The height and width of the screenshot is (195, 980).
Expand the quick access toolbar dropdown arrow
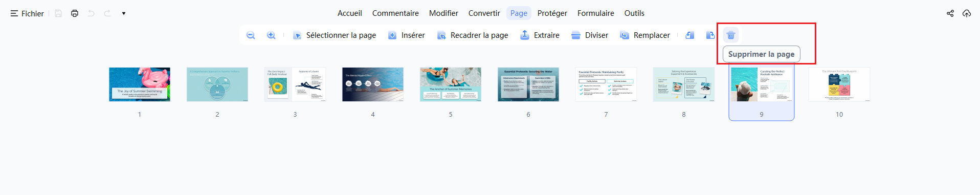point(124,13)
